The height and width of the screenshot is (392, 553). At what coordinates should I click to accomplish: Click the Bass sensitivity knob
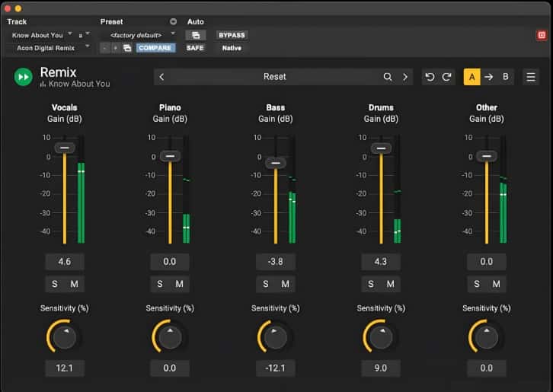click(x=276, y=337)
